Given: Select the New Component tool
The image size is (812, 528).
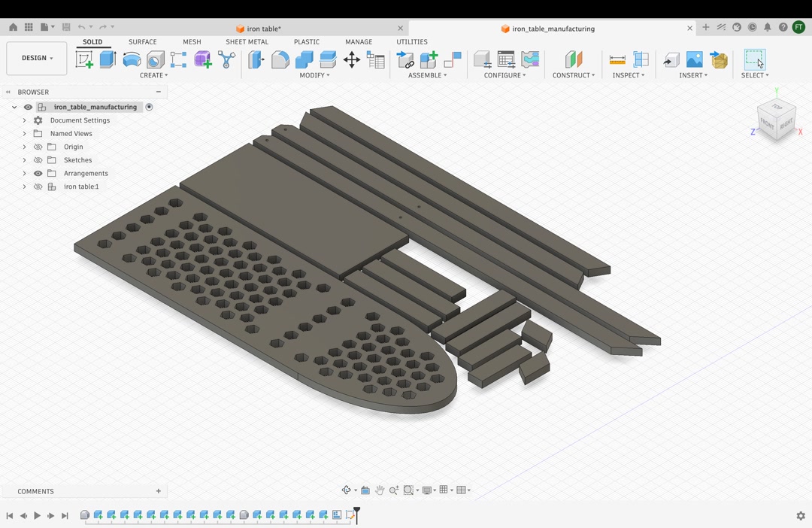Looking at the screenshot, I should 429,59.
